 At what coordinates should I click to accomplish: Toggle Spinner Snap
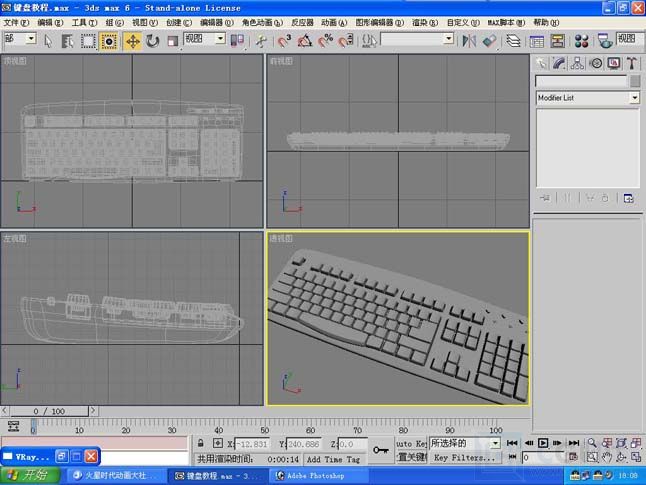point(346,41)
